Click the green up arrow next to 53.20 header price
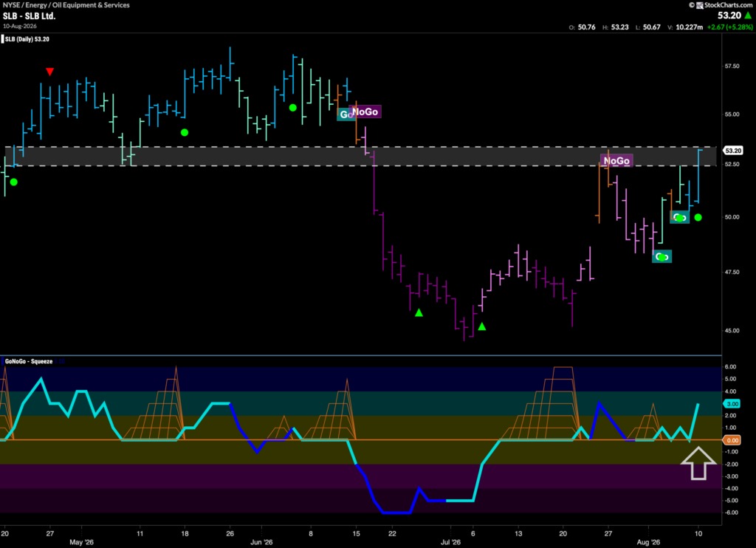 click(x=748, y=16)
